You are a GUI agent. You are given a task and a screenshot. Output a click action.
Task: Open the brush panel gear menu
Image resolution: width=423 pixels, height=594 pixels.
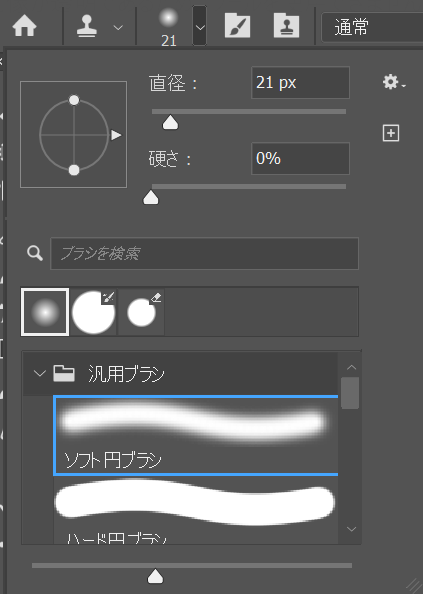[x=393, y=82]
